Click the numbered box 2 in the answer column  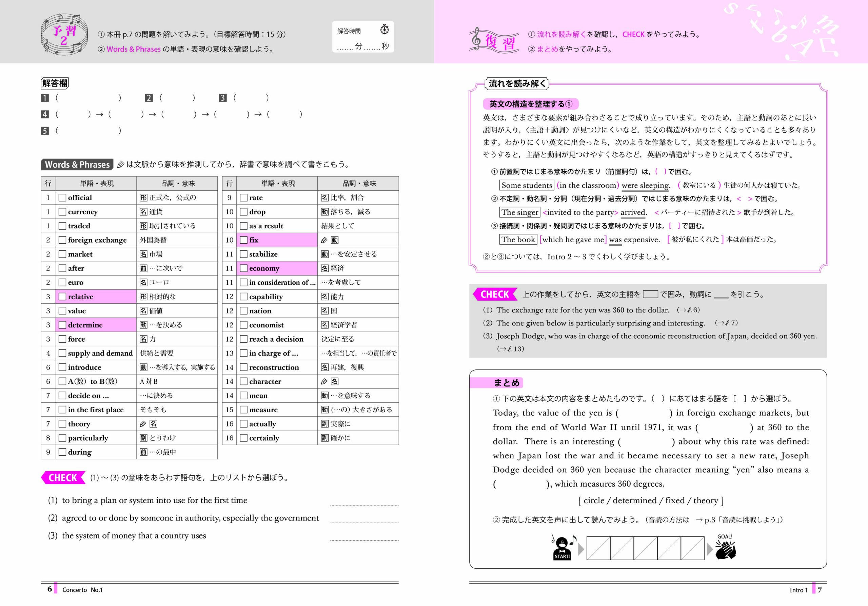(149, 98)
